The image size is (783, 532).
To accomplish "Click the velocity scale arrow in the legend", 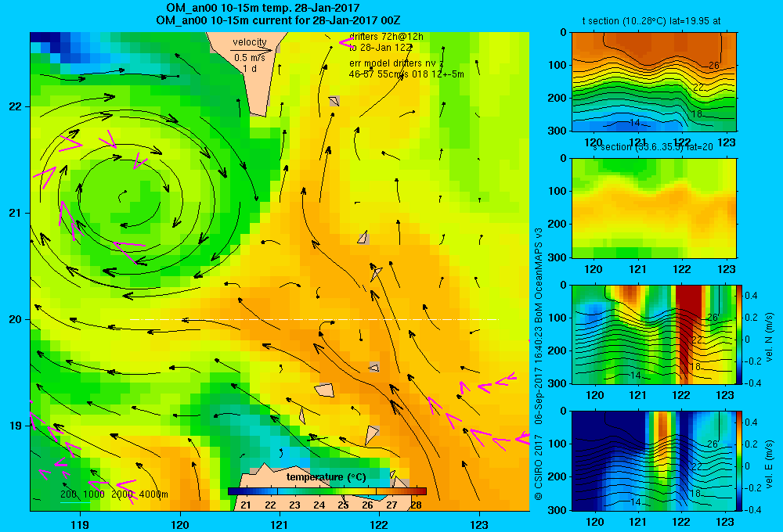I will pos(251,50).
